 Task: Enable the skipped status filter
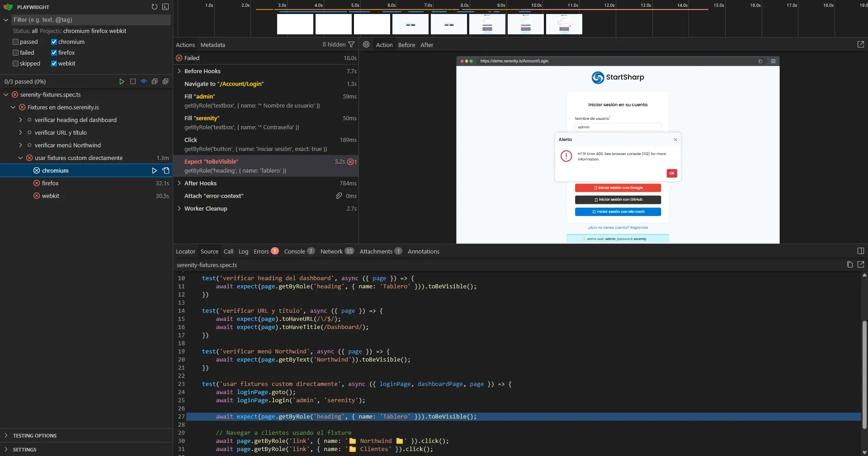(15, 63)
